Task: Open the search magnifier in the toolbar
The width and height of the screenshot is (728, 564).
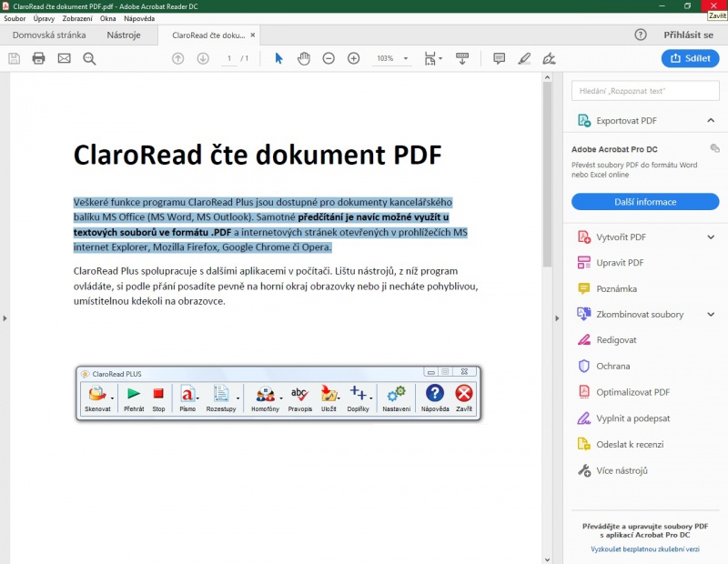Action: pos(89,58)
